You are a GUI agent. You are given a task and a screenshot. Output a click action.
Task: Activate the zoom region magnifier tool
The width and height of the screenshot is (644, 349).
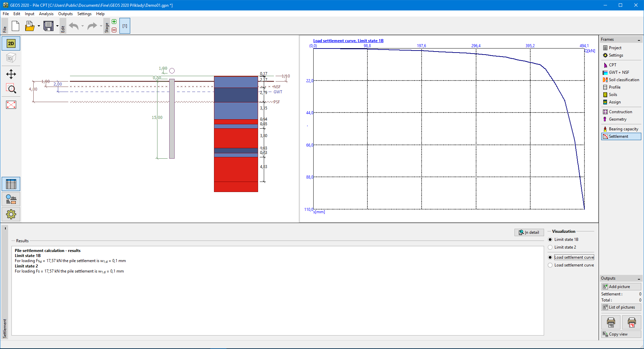click(x=11, y=89)
